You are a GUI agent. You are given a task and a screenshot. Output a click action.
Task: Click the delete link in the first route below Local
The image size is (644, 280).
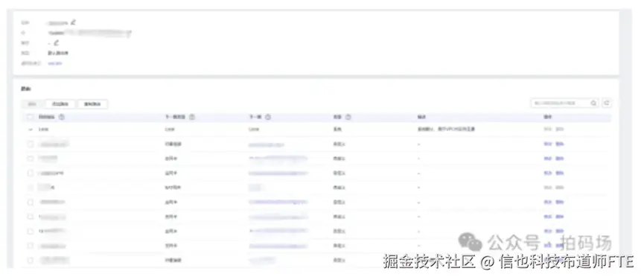[x=559, y=144]
